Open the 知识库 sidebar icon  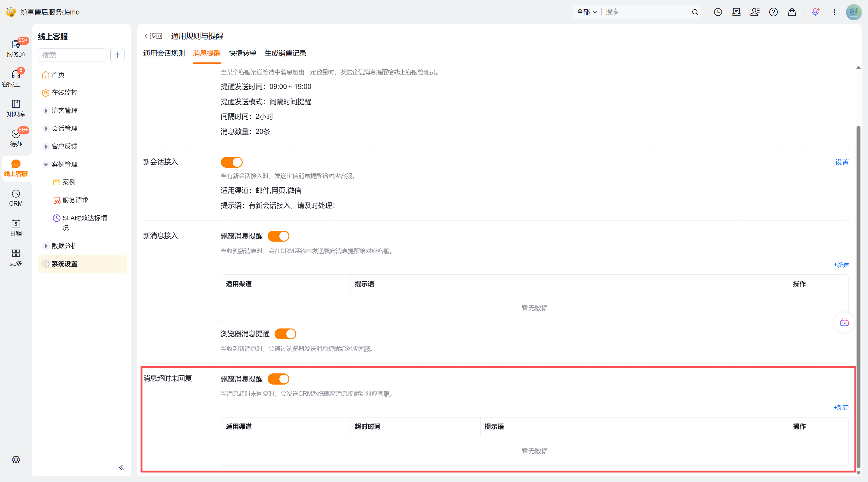[x=16, y=108]
